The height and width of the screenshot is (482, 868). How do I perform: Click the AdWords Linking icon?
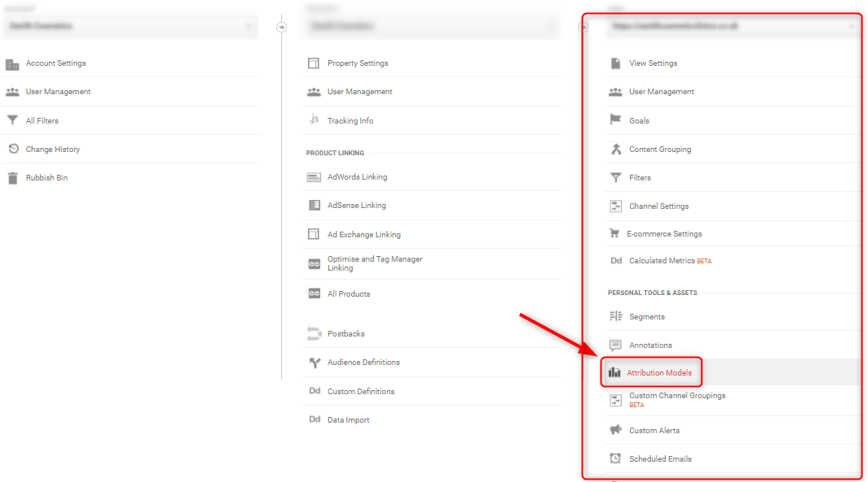point(314,177)
